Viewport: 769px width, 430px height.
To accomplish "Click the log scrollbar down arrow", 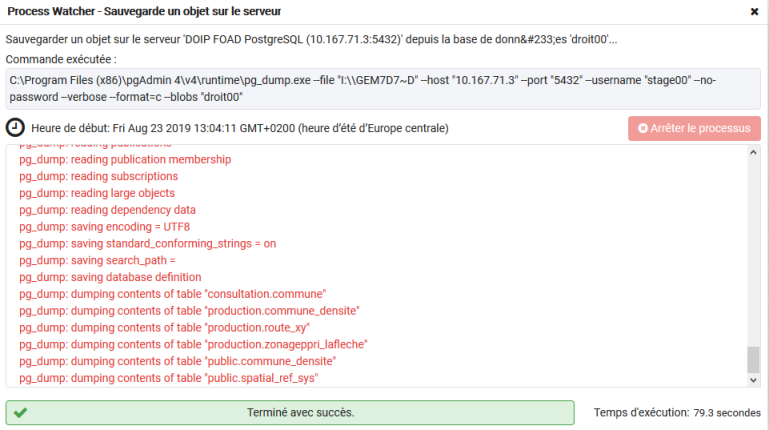I will click(753, 379).
